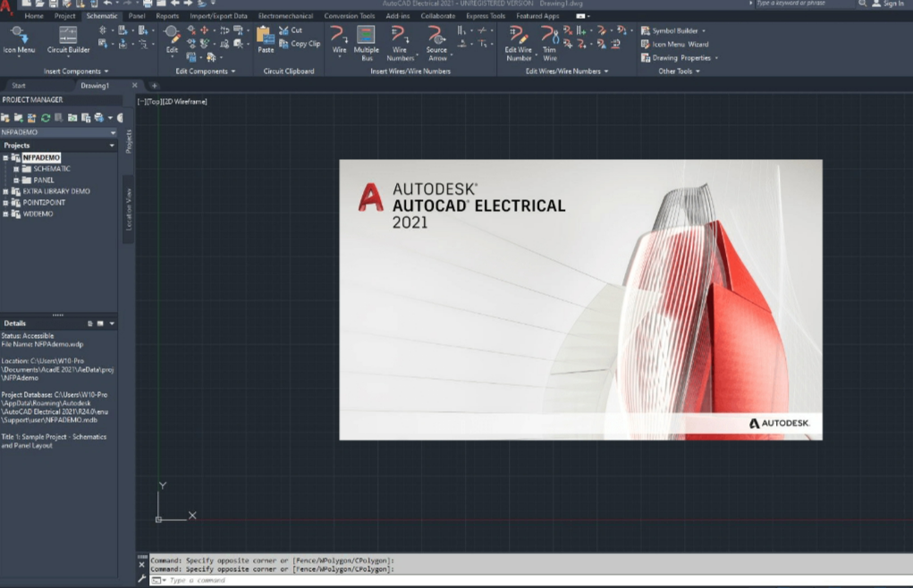Open the Projects section dropdown arrow

[112, 146]
